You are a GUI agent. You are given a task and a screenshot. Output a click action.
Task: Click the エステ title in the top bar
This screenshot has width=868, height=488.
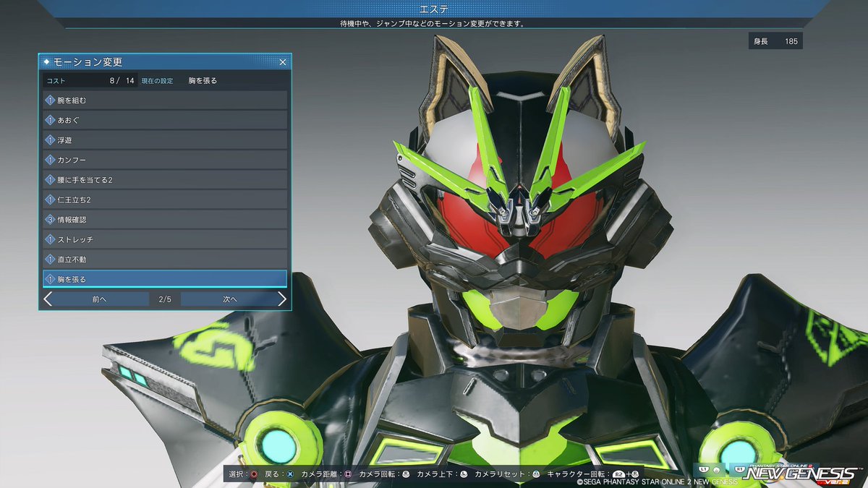(434, 9)
